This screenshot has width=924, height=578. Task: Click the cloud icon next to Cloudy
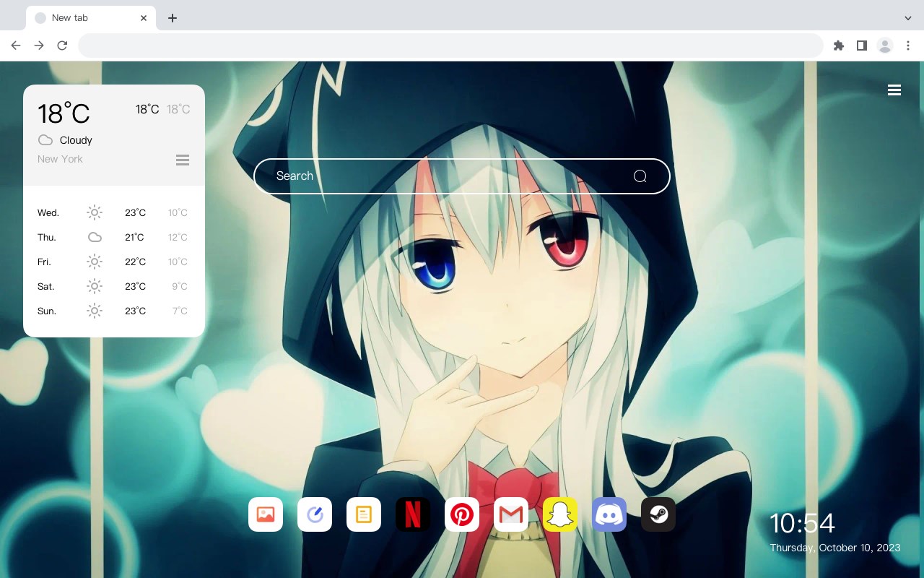(x=45, y=140)
